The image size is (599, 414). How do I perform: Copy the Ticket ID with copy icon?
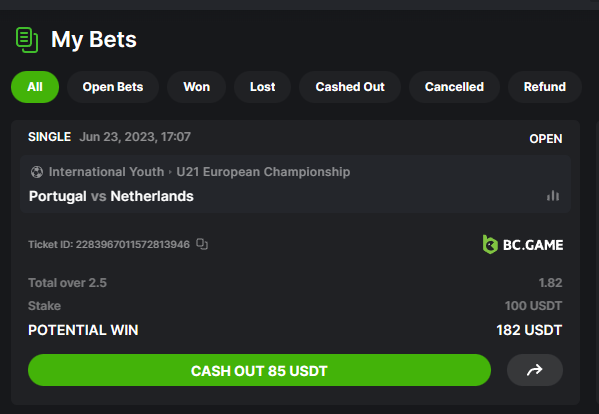click(x=202, y=244)
